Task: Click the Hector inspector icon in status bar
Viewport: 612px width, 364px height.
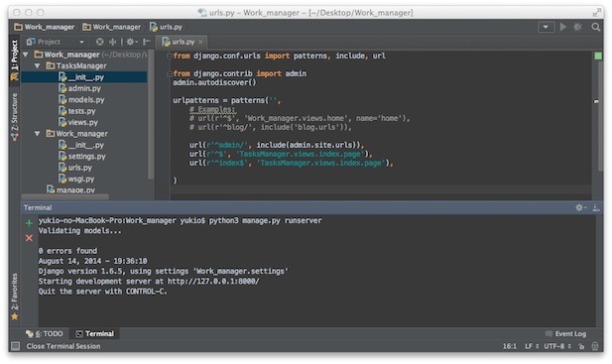Action: [595, 346]
